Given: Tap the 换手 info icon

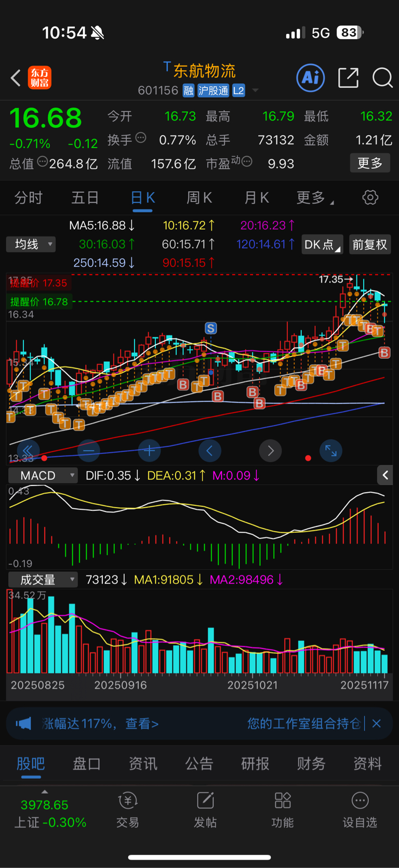Looking at the screenshot, I should tap(141, 138).
